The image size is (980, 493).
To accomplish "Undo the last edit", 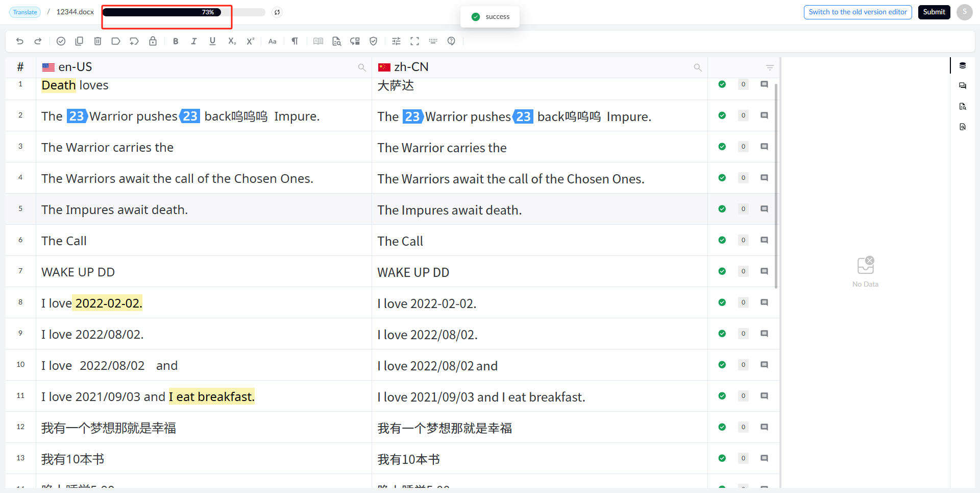I will tap(20, 41).
